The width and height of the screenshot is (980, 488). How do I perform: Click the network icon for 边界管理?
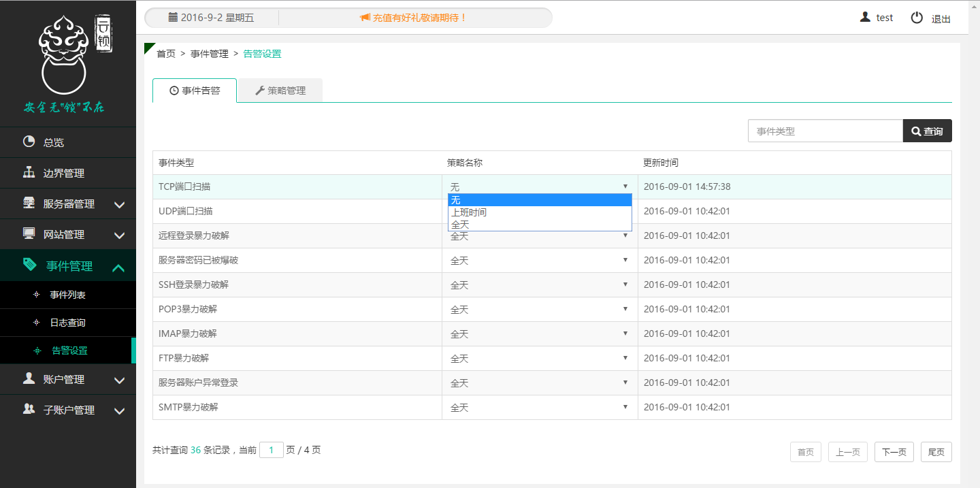point(29,172)
